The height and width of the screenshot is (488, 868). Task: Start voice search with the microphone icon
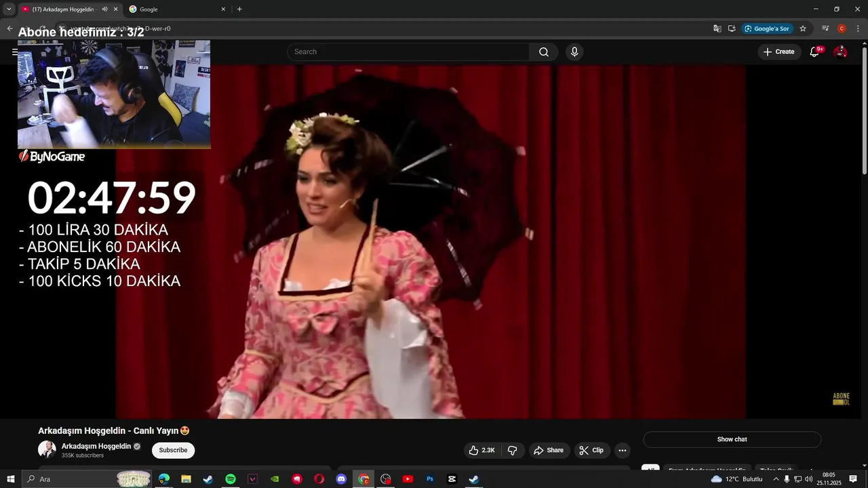pos(574,52)
